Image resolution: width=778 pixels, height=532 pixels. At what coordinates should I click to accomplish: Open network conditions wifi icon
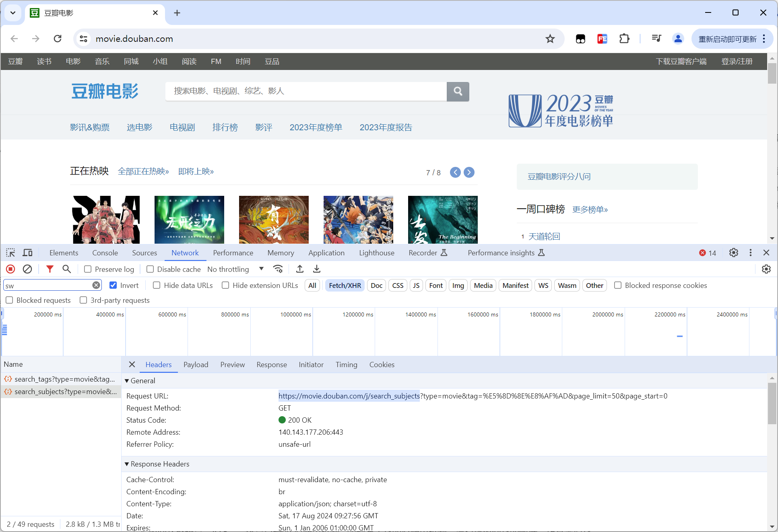tap(278, 269)
